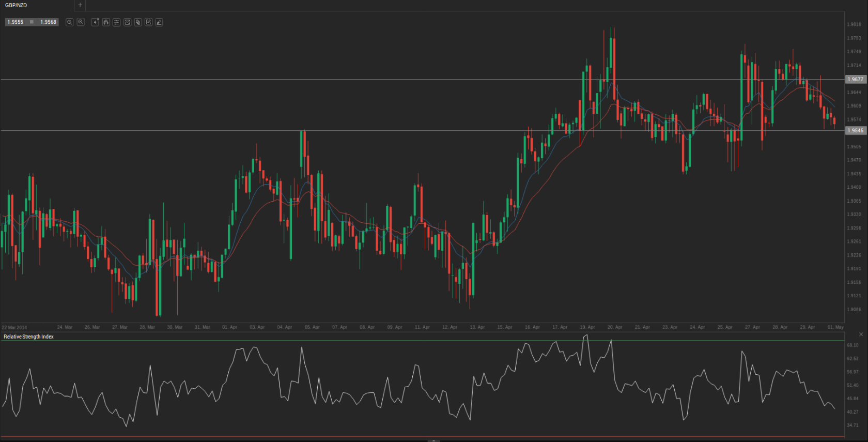Image resolution: width=868 pixels, height=442 pixels.
Task: Select the 1.9677 horizontal line price tag
Action: click(855, 80)
